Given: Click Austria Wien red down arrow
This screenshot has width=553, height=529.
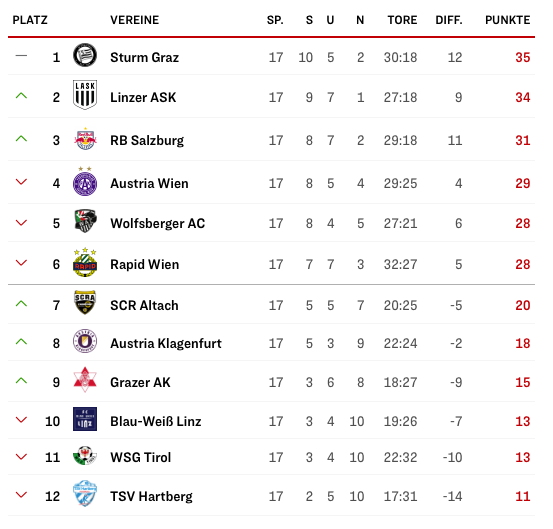Looking at the screenshot, I should pyautogui.click(x=22, y=182).
